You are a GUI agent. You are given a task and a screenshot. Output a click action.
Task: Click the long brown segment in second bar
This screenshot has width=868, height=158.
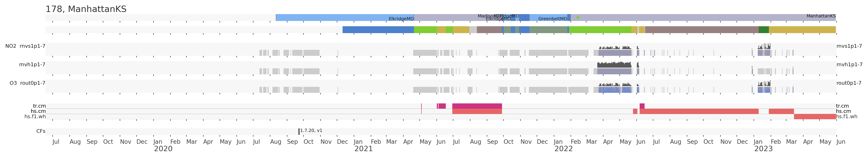point(701,30)
